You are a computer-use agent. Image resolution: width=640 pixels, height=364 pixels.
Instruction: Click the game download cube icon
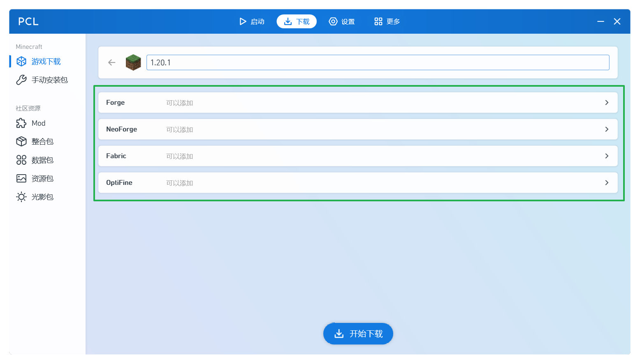pos(21,62)
